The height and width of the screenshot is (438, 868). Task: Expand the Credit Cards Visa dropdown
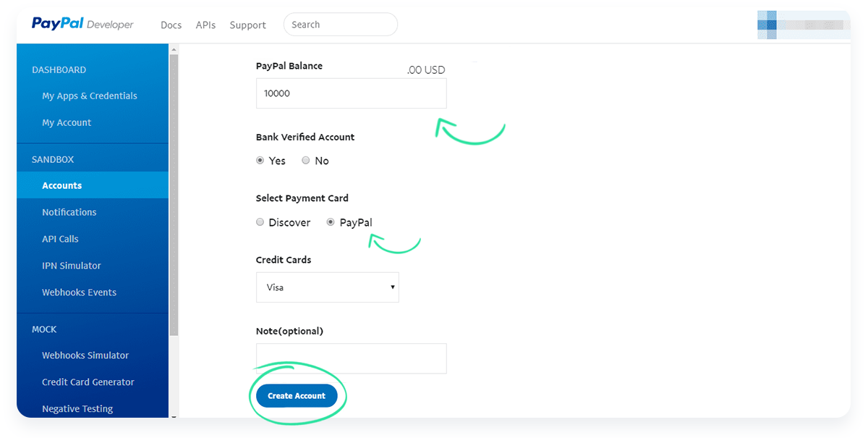[327, 287]
